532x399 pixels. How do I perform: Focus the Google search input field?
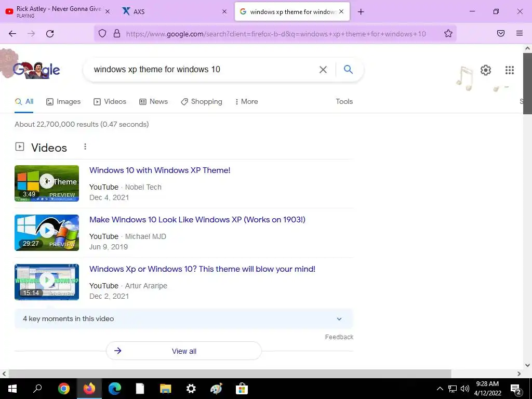tap(204, 70)
